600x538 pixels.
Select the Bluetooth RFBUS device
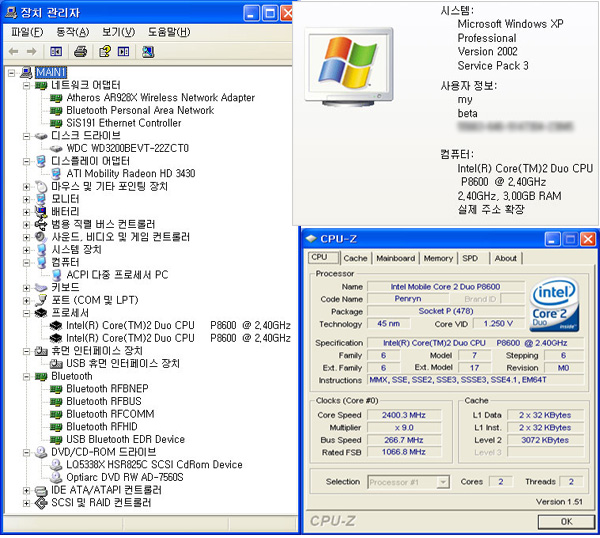point(104,402)
